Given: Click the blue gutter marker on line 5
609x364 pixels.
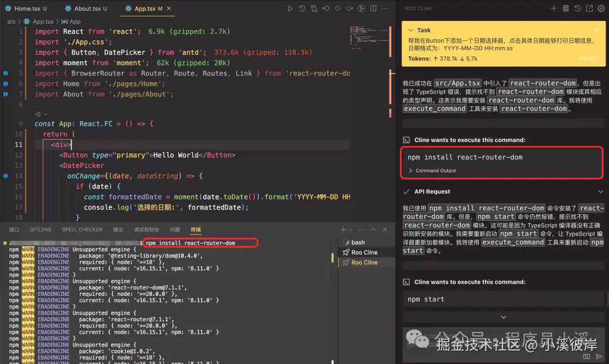Looking at the screenshot, I should tap(6, 73).
